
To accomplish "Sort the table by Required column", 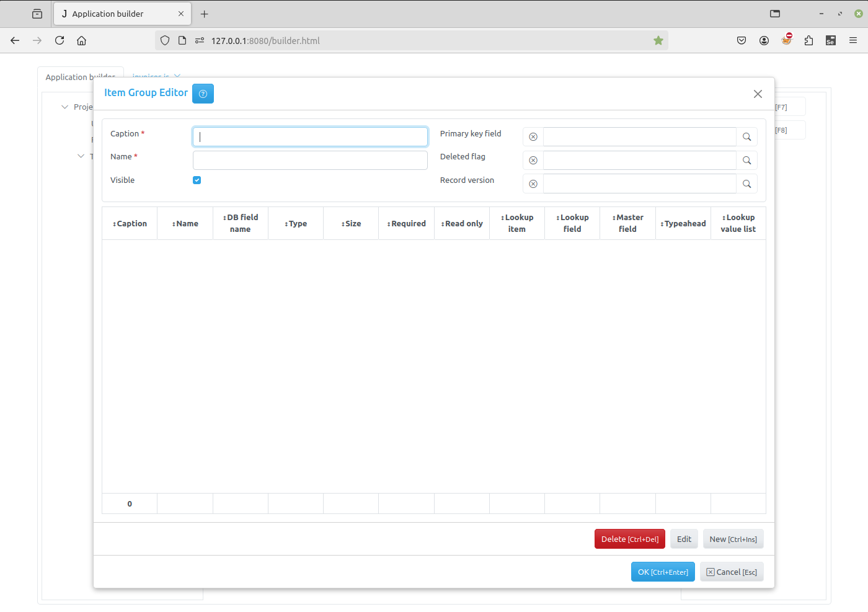I will pos(407,224).
